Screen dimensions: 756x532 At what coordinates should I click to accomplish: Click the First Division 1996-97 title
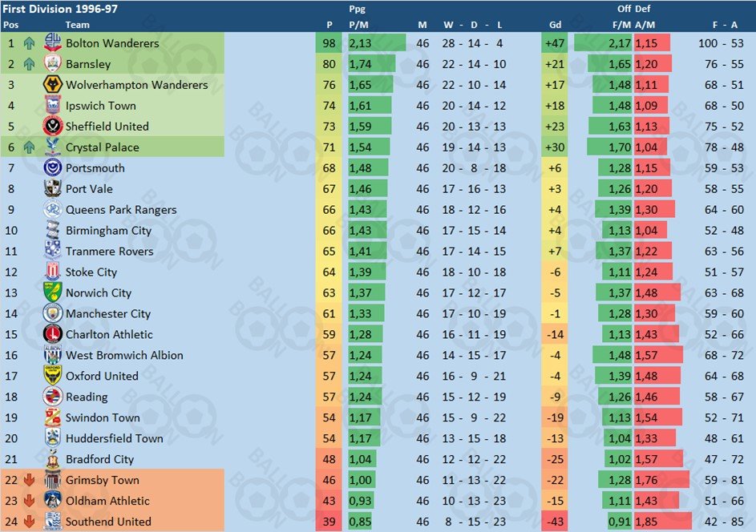pyautogui.click(x=60, y=9)
